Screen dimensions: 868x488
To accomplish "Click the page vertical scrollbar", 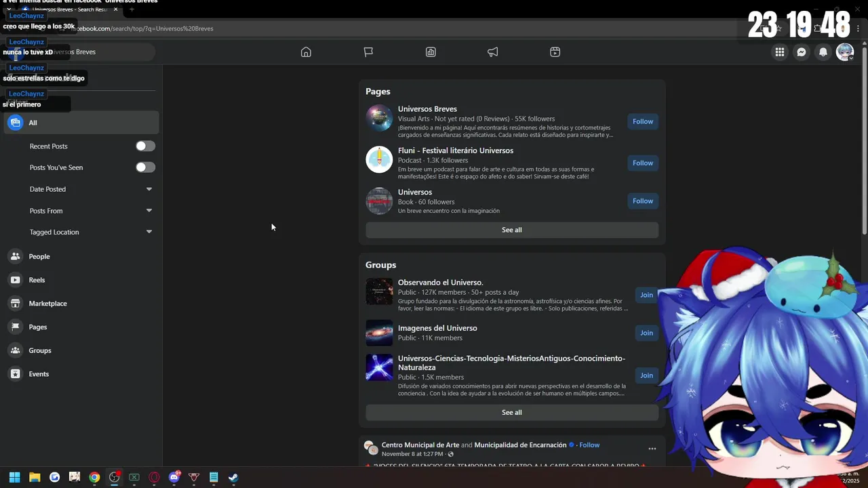I will point(864,142).
